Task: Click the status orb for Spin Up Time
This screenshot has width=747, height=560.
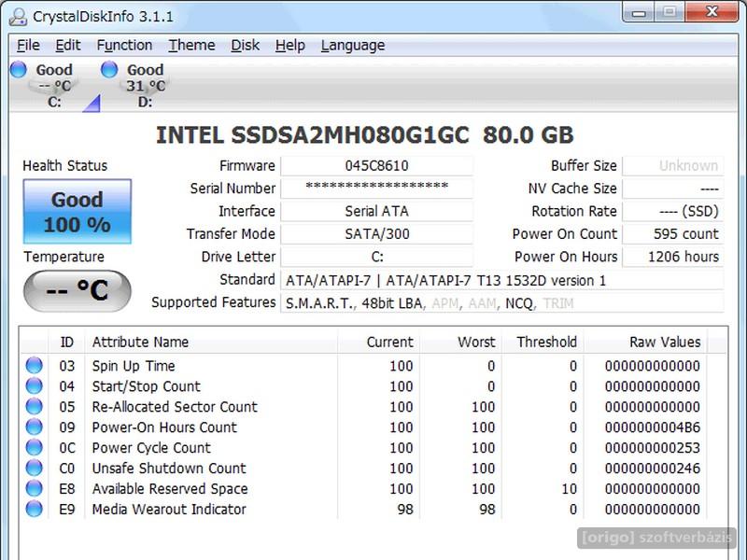Action: click(34, 365)
